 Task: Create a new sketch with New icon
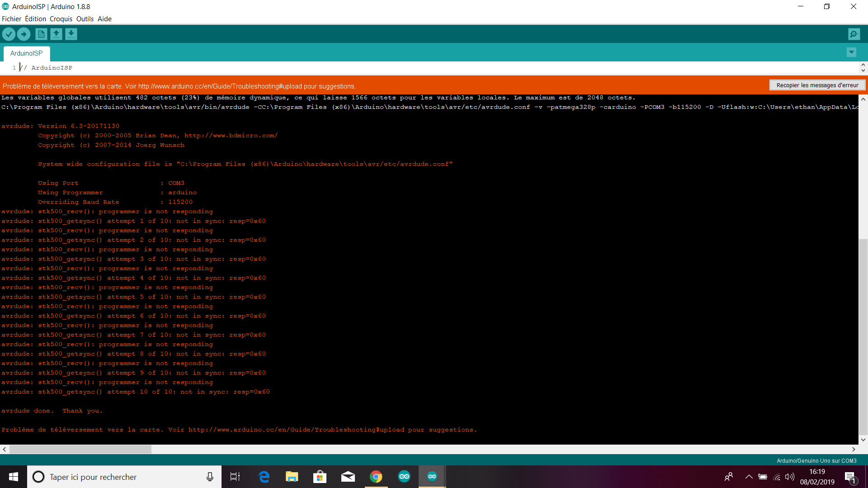coord(41,34)
